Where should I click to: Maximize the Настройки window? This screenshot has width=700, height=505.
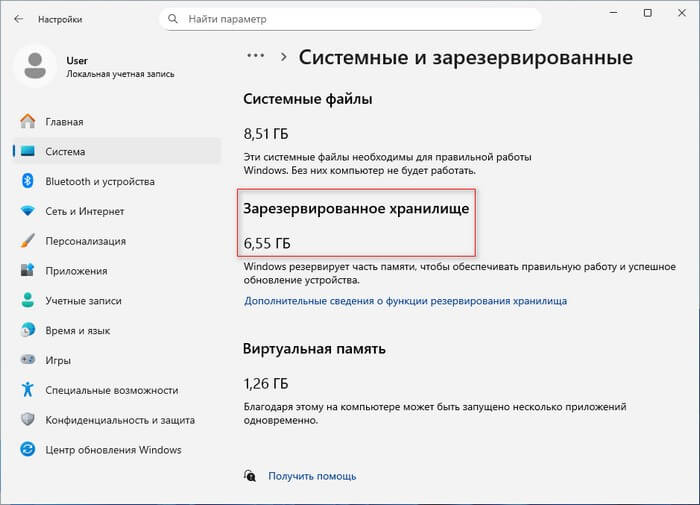click(x=648, y=14)
